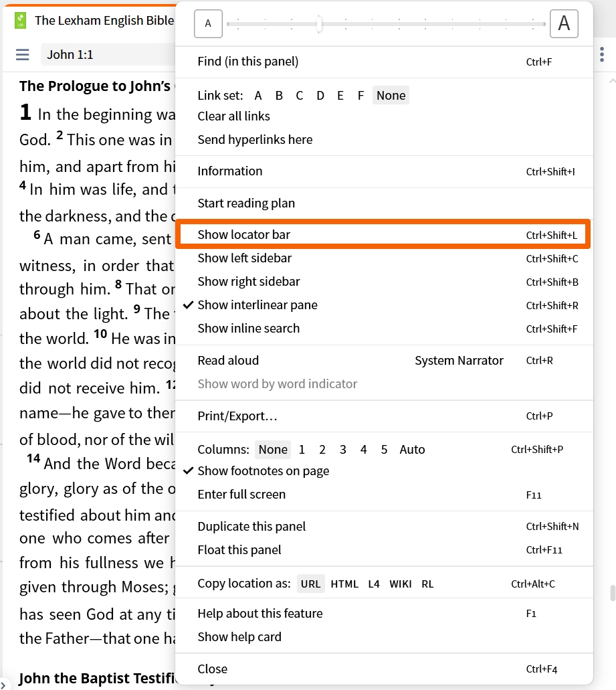Copy location as HTML

click(x=344, y=584)
